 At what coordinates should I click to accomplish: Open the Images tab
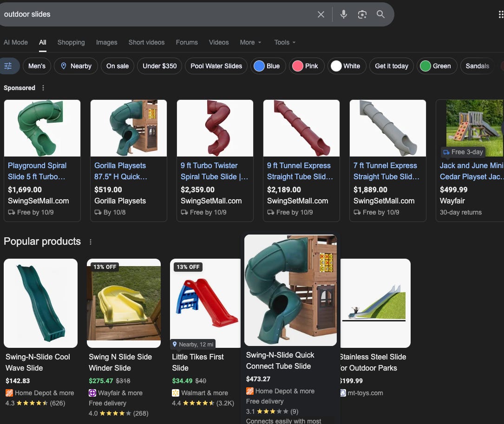tap(107, 42)
